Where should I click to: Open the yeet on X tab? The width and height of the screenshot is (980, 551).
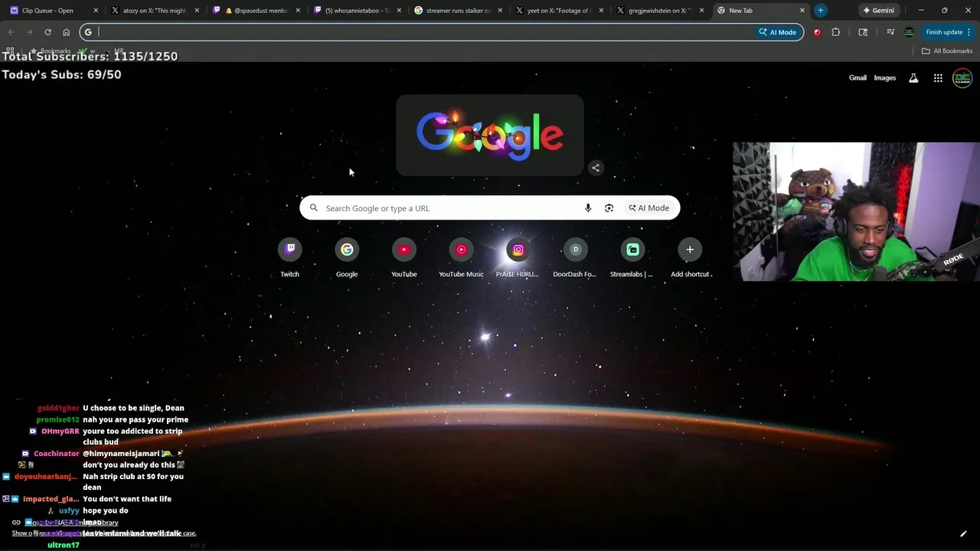(x=559, y=11)
